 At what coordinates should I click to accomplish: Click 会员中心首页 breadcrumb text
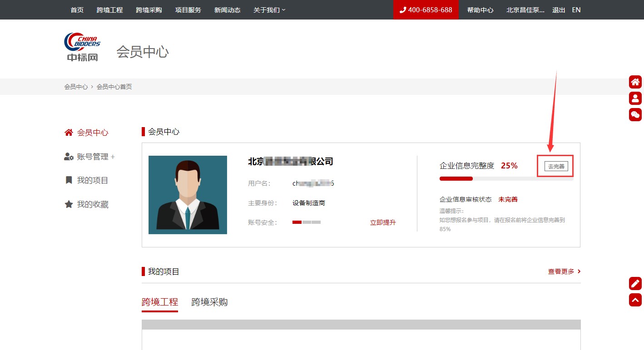[114, 87]
